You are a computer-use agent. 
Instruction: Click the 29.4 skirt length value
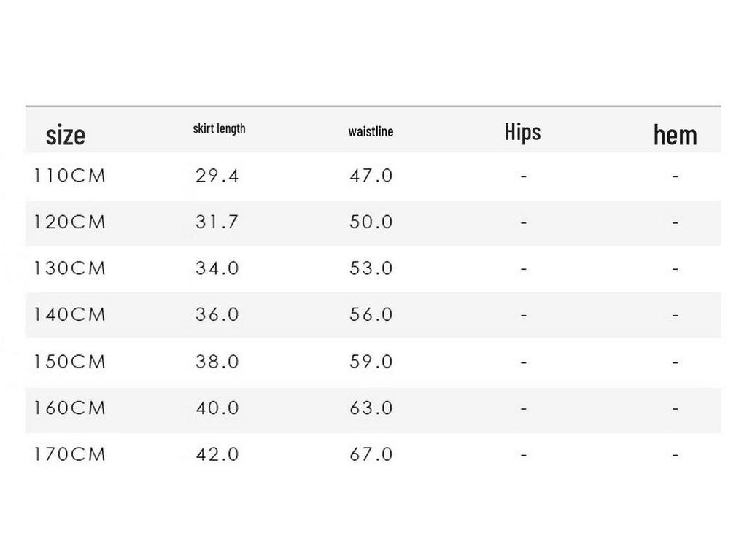[217, 176]
